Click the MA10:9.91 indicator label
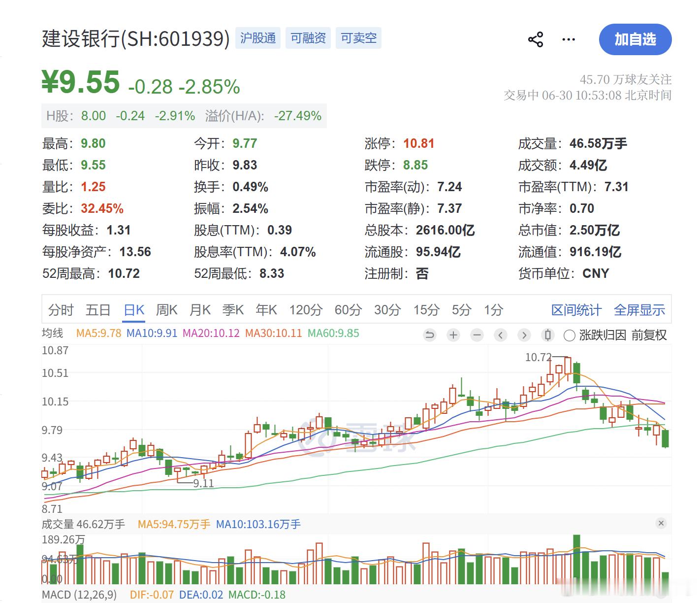This screenshot has width=700, height=603. [x=152, y=333]
